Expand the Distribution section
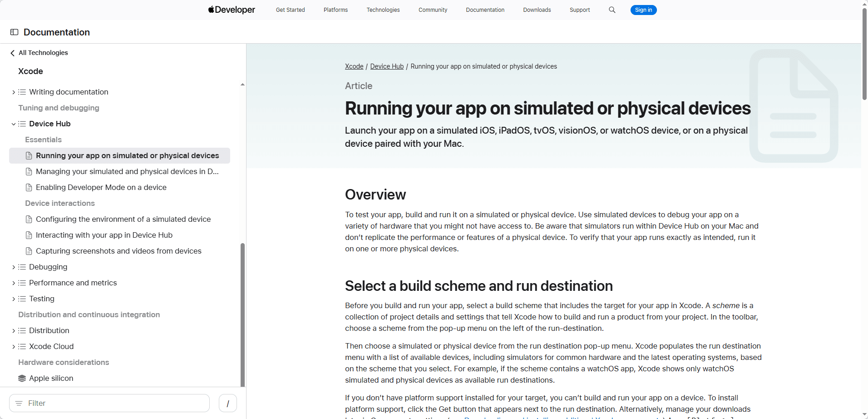 click(x=14, y=330)
